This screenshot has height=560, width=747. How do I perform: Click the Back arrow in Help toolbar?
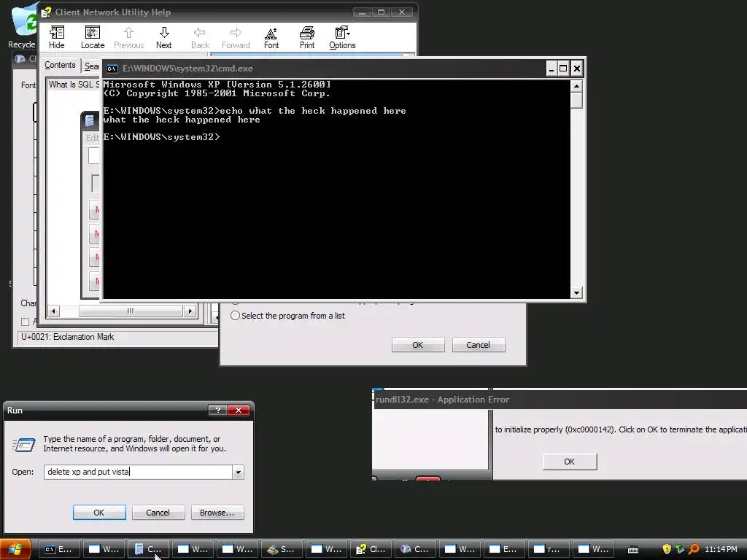(200, 38)
